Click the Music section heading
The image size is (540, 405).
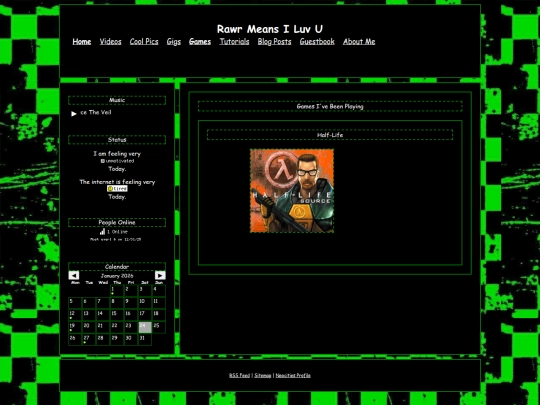click(x=117, y=100)
